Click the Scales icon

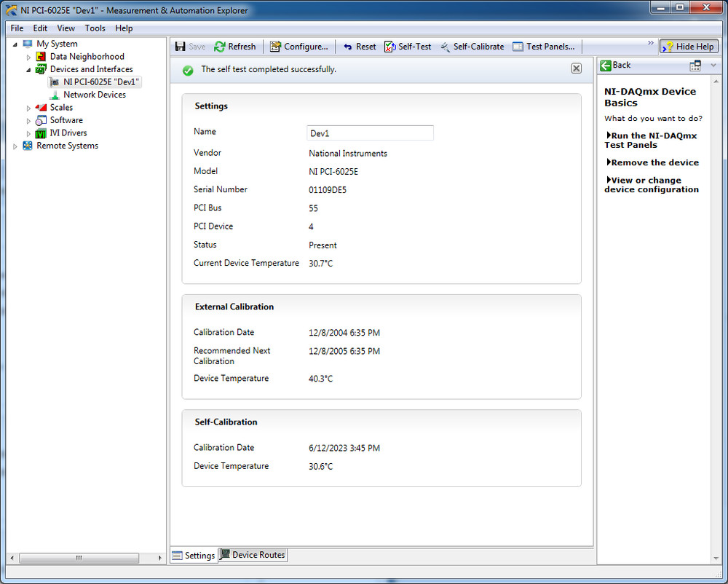coord(41,107)
